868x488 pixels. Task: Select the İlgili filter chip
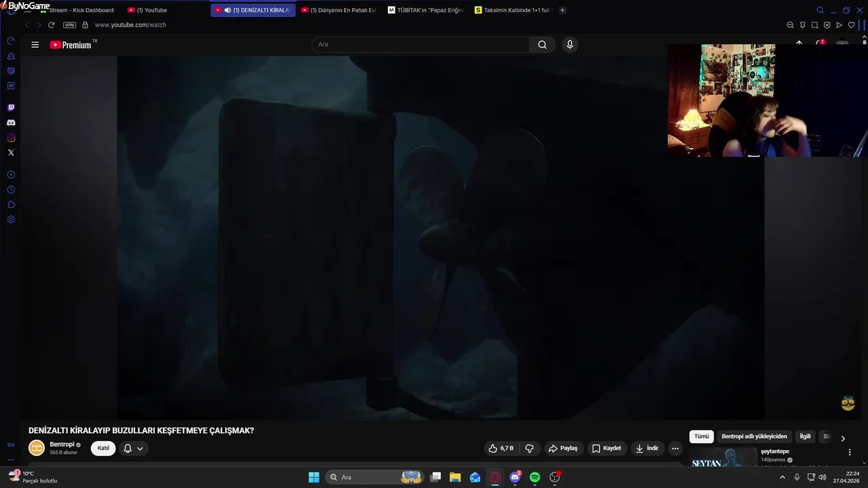tap(805, 436)
